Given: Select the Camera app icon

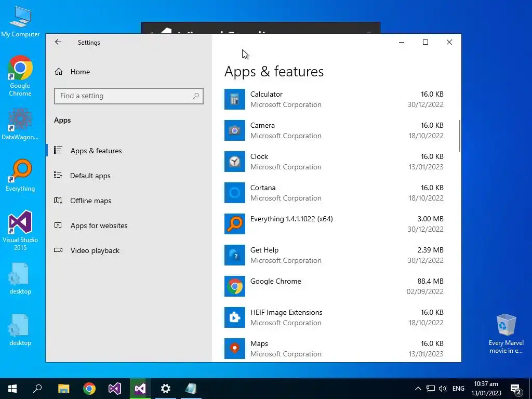Looking at the screenshot, I should pos(234,130).
